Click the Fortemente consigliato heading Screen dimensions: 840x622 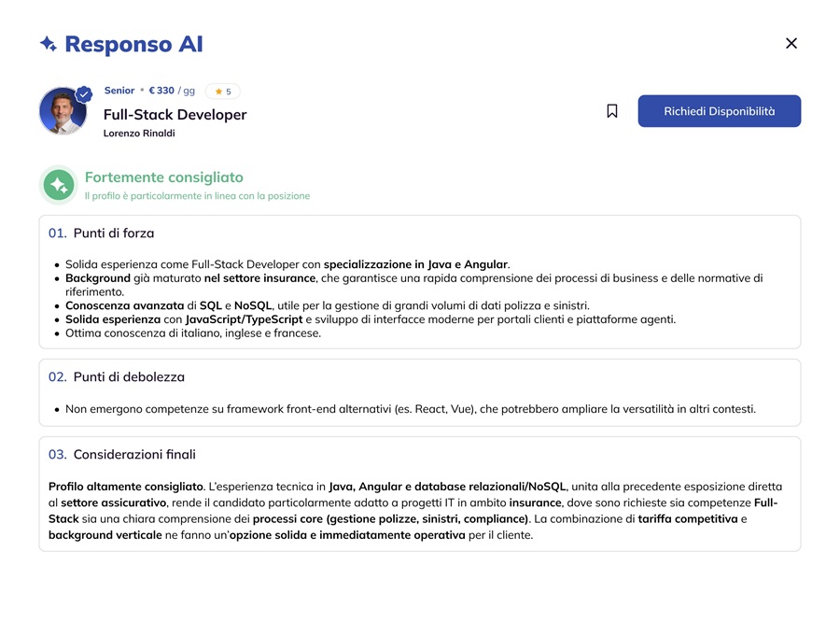[x=163, y=177]
